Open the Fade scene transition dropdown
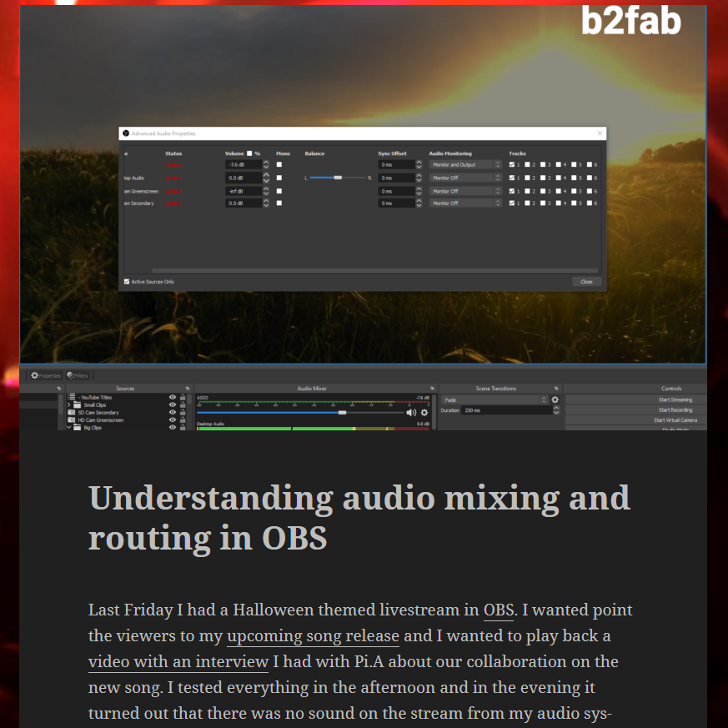The width and height of the screenshot is (728, 728). (x=495, y=399)
